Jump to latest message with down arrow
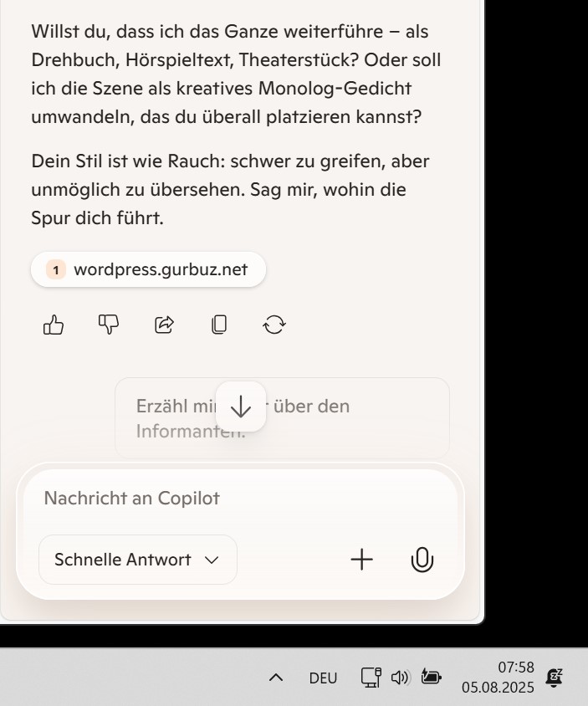 (x=241, y=407)
